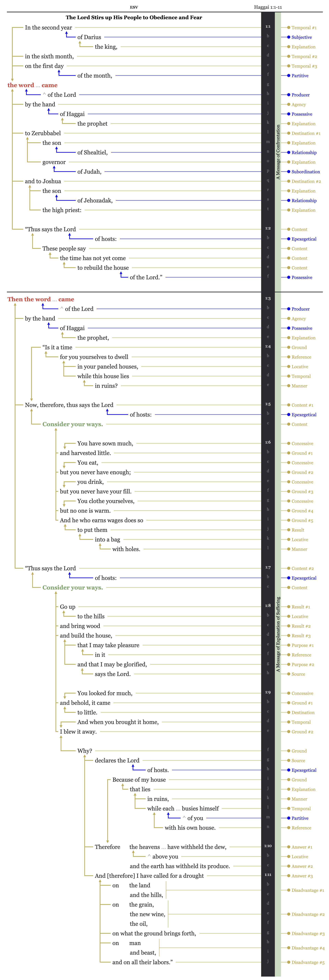Image resolution: width=329 pixels, height=980 pixels.
Task: Click the dot next to Answer #1
Action: click(x=289, y=847)
